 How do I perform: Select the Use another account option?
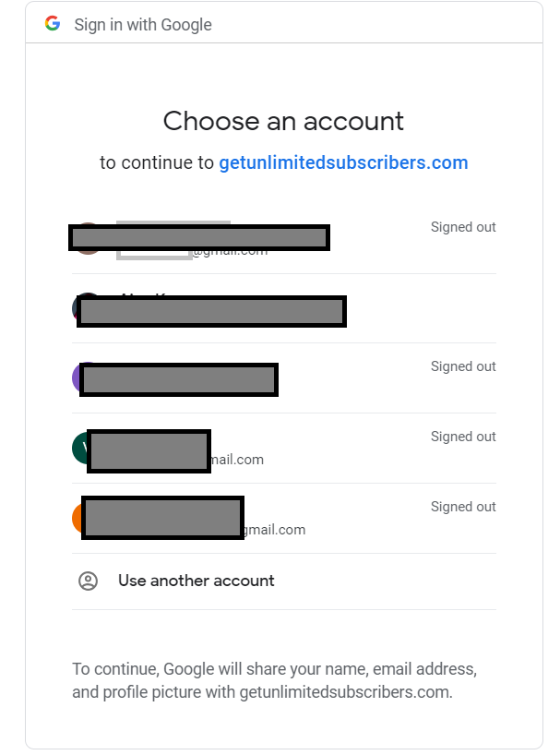click(196, 581)
